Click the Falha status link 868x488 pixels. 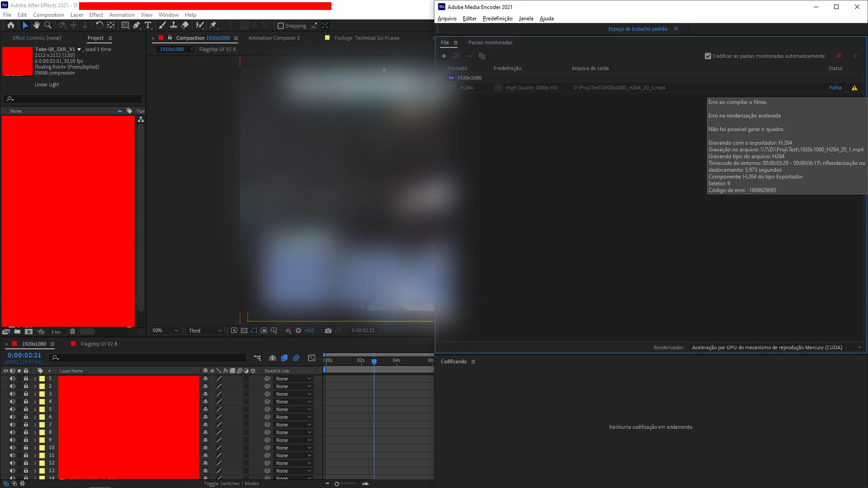[x=835, y=88]
